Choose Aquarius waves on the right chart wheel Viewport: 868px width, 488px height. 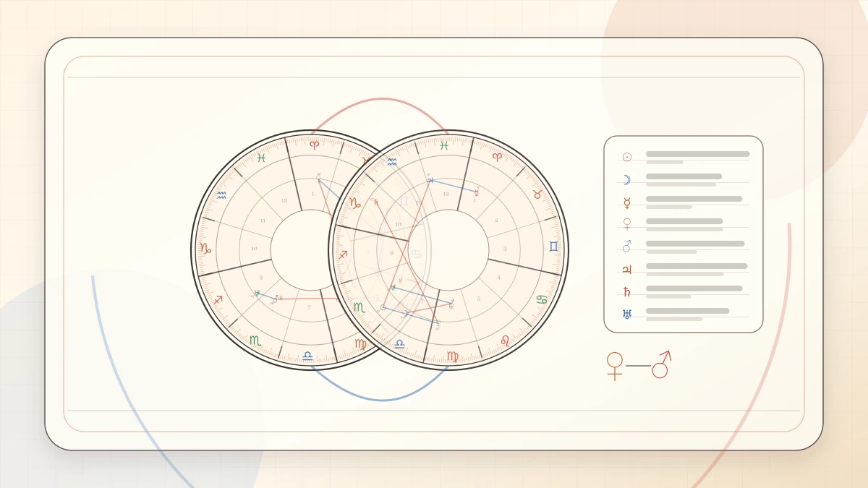point(391,162)
